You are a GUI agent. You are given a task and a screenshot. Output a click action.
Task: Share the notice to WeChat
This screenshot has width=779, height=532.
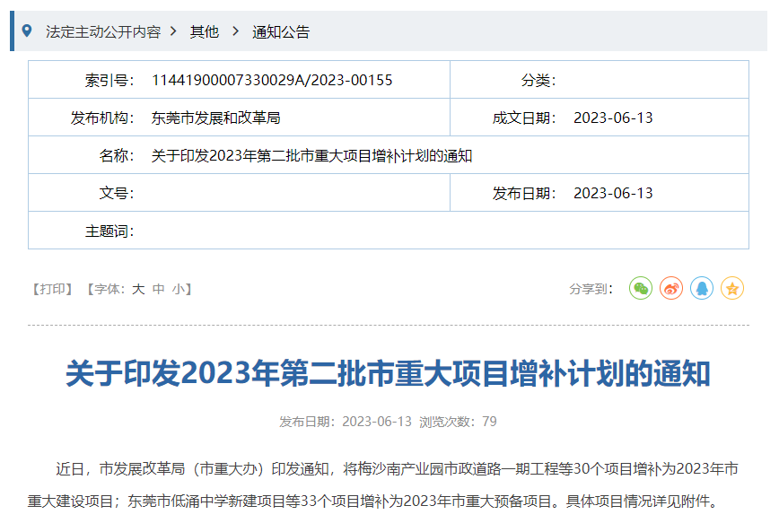pyautogui.click(x=641, y=288)
